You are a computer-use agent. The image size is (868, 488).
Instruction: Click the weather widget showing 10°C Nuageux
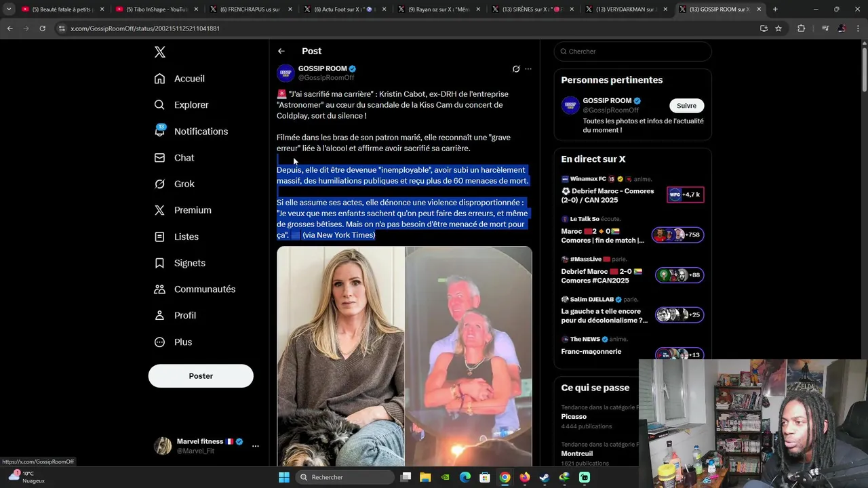pyautogui.click(x=26, y=476)
